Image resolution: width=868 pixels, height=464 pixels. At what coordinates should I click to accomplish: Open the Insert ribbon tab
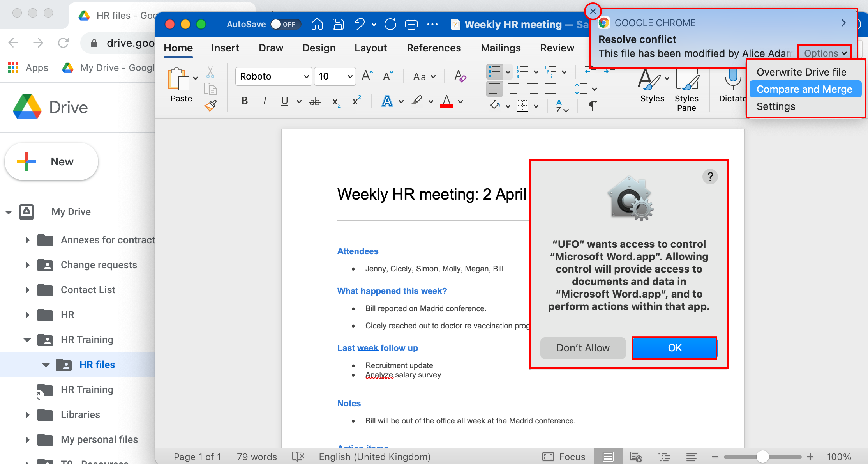pos(225,48)
